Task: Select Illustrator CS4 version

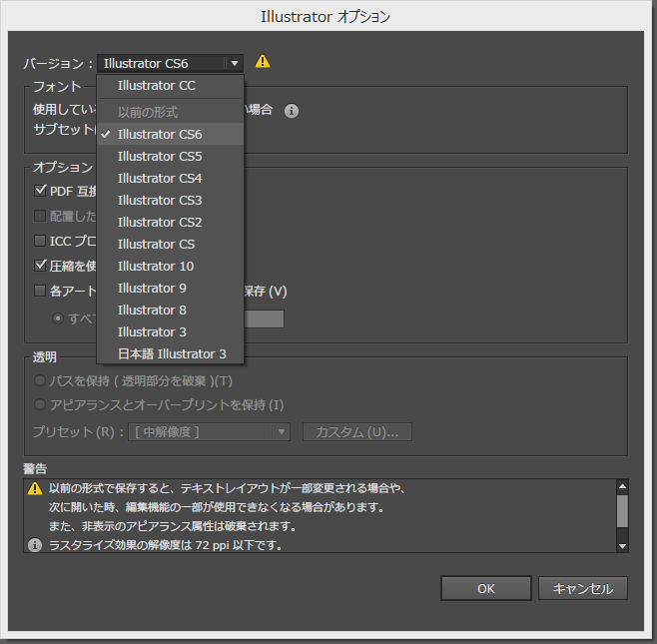Action: [170, 178]
